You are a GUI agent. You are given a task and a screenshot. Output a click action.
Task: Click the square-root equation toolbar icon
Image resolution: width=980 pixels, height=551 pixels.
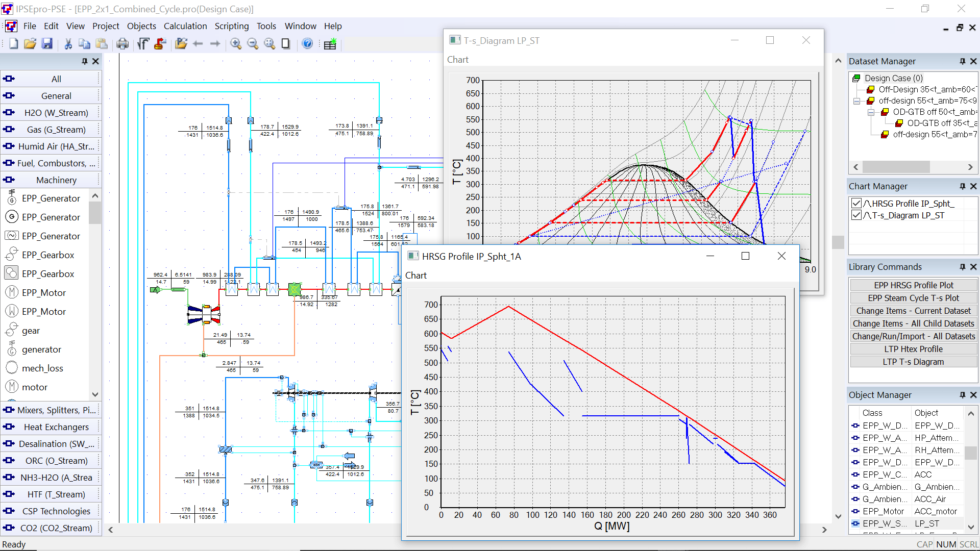click(143, 44)
